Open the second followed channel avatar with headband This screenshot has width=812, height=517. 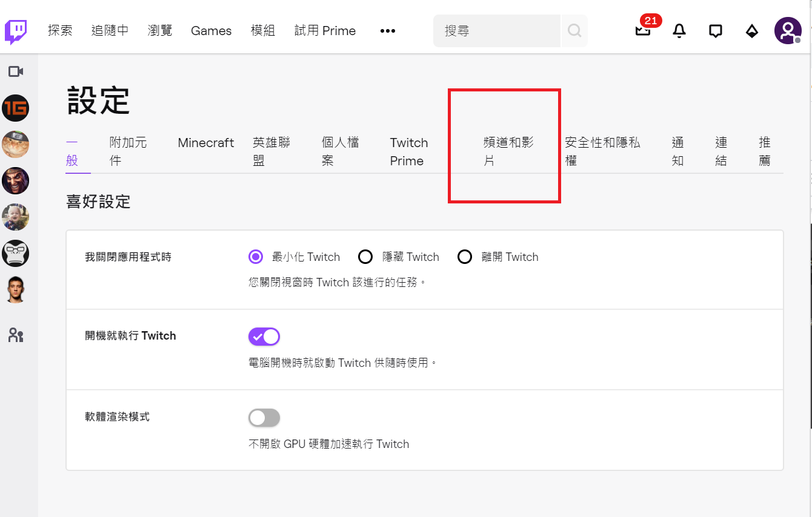(16, 144)
